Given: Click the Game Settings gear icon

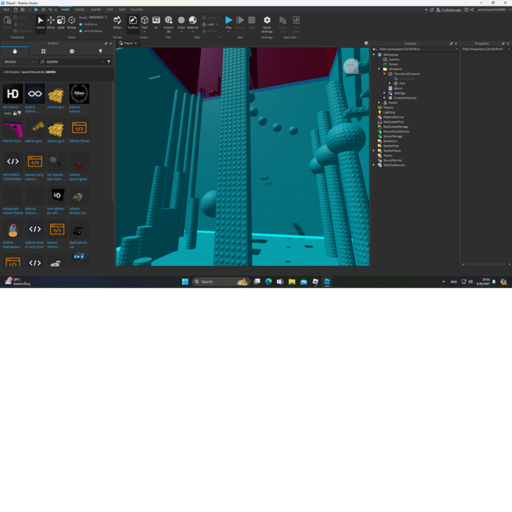Looking at the screenshot, I should pos(267,24).
